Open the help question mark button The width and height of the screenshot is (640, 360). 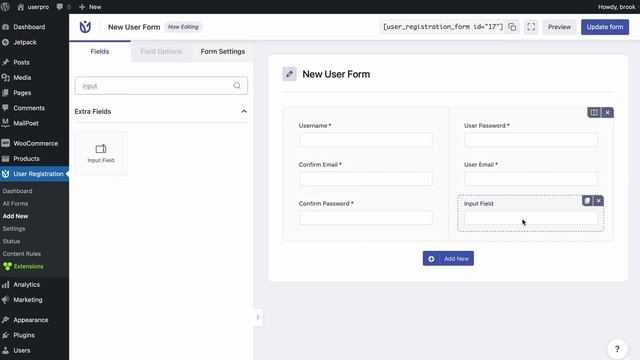pyautogui.click(x=617, y=349)
